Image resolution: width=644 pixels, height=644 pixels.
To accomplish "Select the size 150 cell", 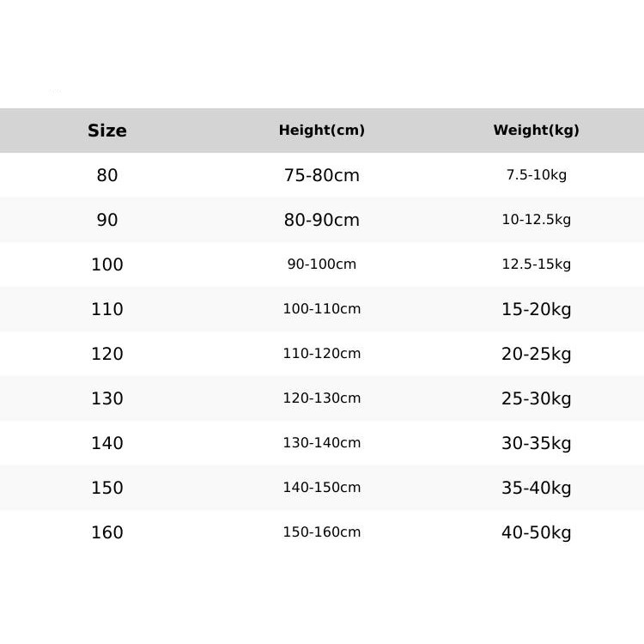I will coord(107,488).
